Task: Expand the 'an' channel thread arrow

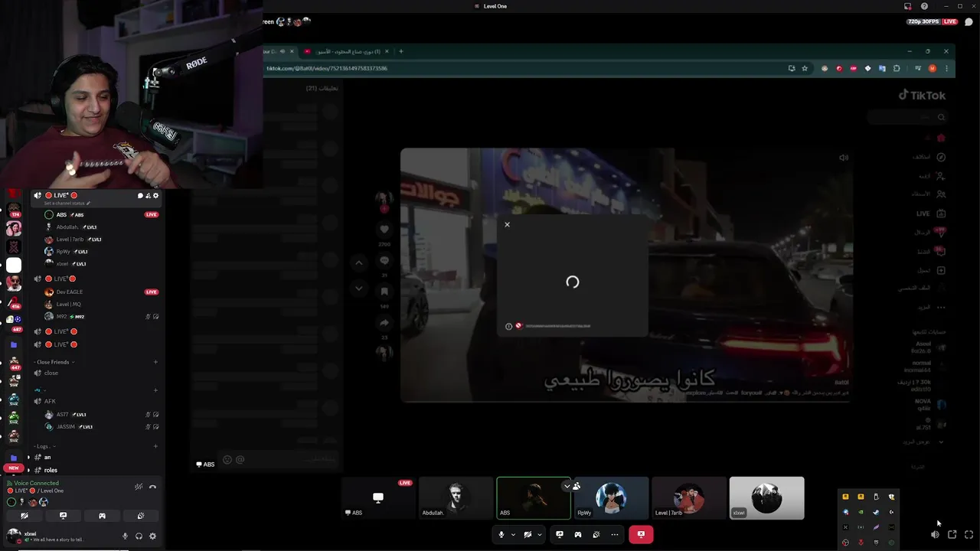Action: (28, 458)
